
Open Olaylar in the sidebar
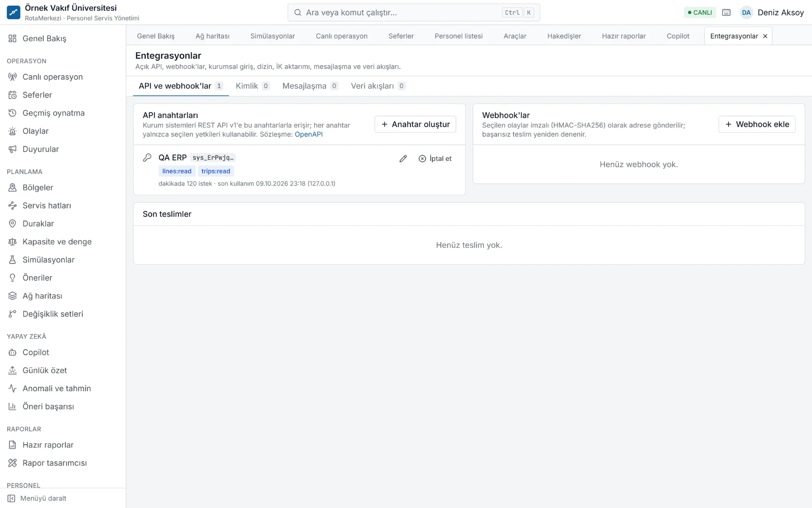(x=63, y=131)
